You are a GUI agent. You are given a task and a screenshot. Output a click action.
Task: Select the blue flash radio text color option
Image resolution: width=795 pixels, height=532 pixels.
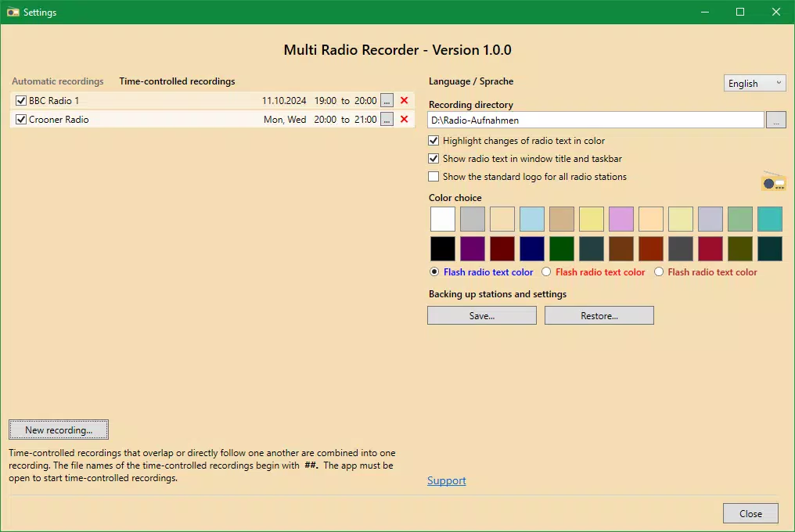(434, 271)
